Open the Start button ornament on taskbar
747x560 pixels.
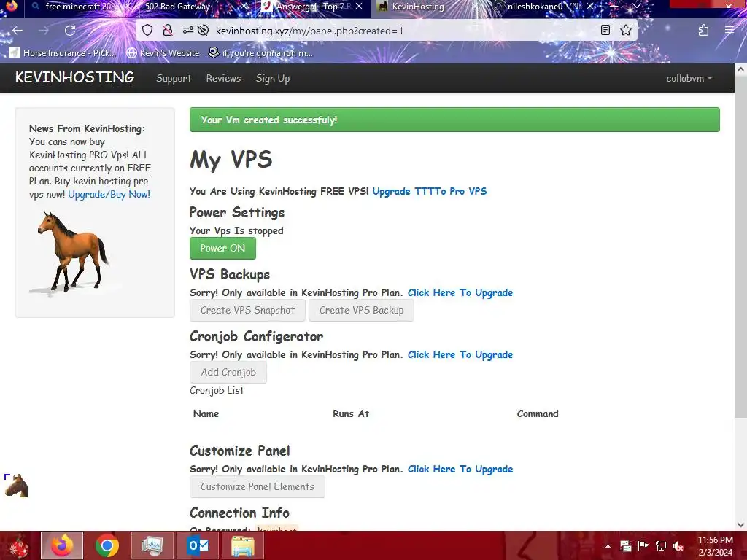tap(19, 545)
